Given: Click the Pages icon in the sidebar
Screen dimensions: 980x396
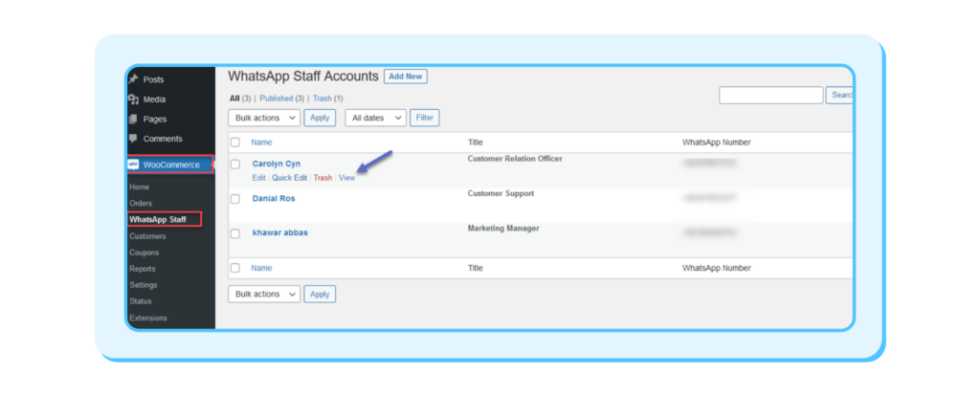Looking at the screenshot, I should point(133,119).
